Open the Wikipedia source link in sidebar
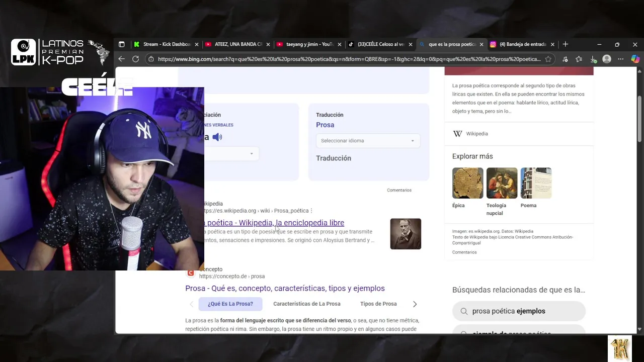The height and width of the screenshot is (362, 644). (470, 134)
